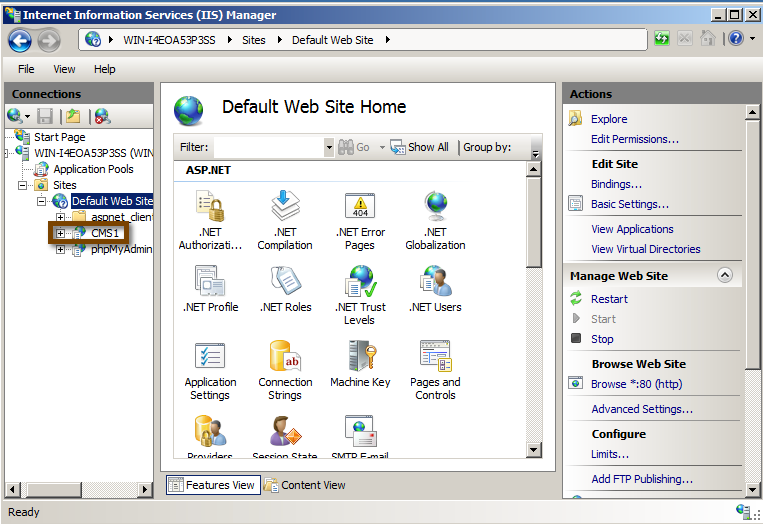The image size is (763, 524).
Task: Open Connection Strings feature
Action: 285,370
